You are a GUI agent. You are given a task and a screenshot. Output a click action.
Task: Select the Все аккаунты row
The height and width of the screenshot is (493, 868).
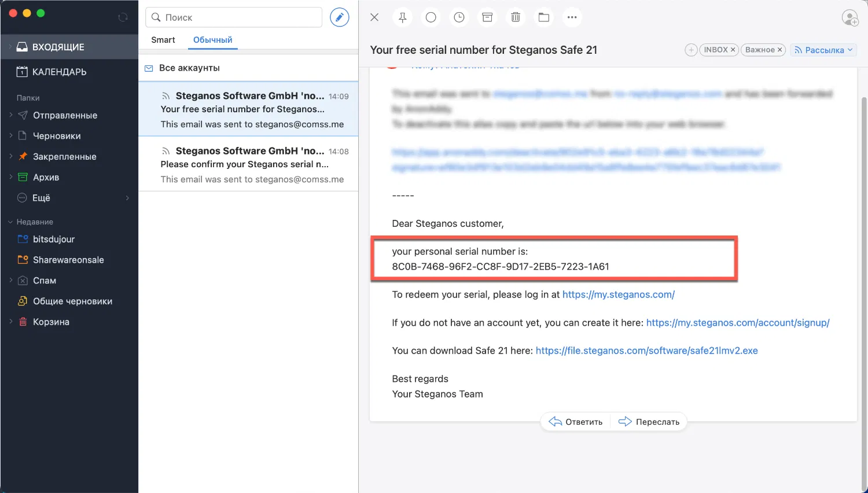248,68
